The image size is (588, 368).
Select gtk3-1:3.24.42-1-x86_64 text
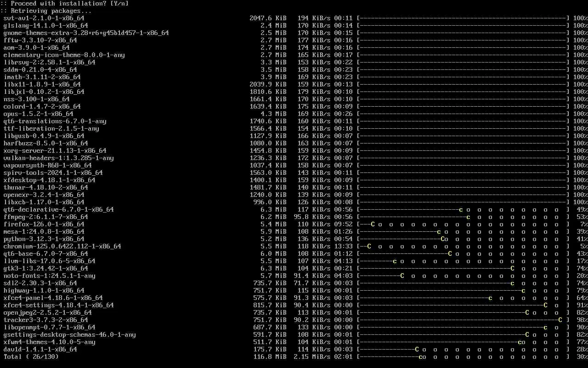[x=46, y=269]
